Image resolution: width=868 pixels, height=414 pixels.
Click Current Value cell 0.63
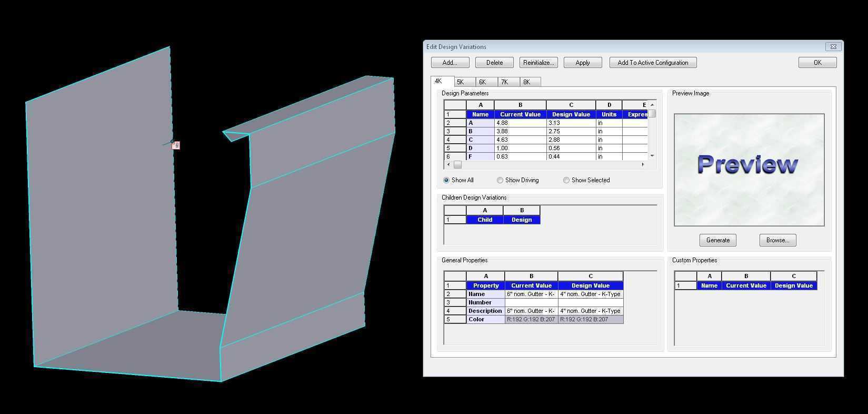click(x=520, y=156)
